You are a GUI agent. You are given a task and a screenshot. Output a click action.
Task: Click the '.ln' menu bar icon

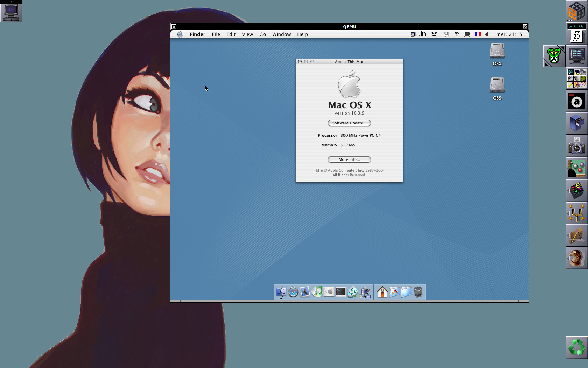423,34
